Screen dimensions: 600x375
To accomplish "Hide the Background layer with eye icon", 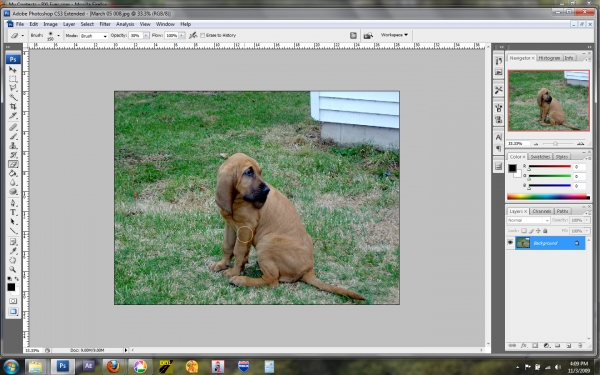I will 510,243.
